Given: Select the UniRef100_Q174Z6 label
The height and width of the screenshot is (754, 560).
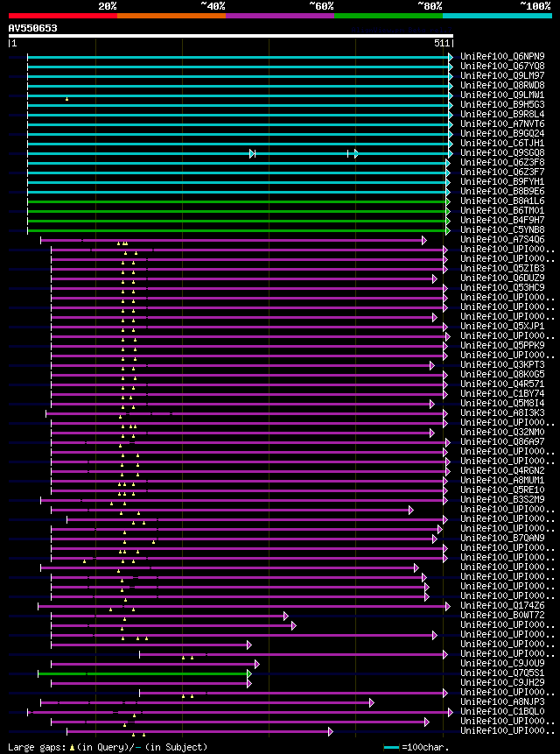Looking at the screenshot, I should pyautogui.click(x=502, y=605).
